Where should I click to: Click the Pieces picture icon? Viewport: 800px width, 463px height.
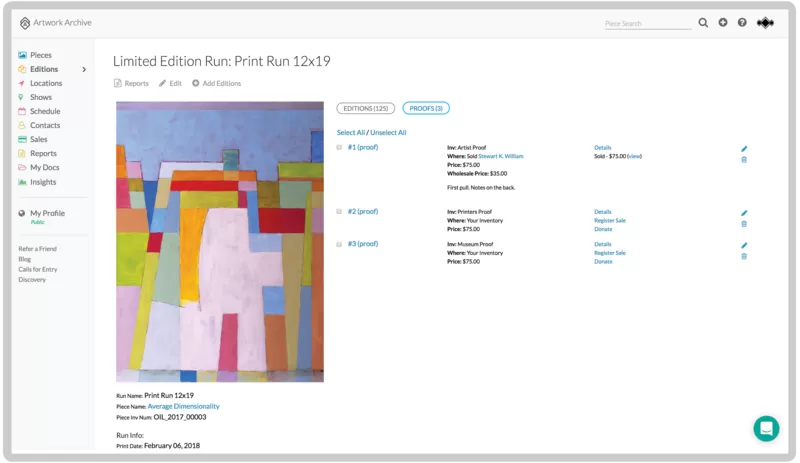click(x=22, y=55)
